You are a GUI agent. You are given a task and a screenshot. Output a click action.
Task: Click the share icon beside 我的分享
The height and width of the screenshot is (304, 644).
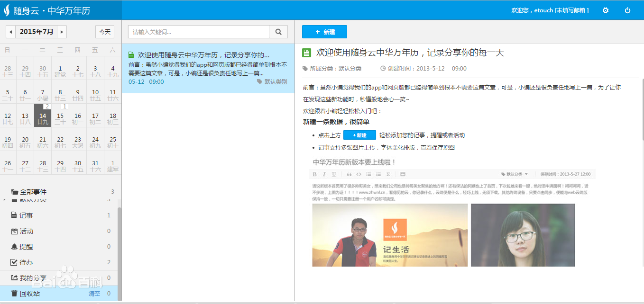point(14,278)
